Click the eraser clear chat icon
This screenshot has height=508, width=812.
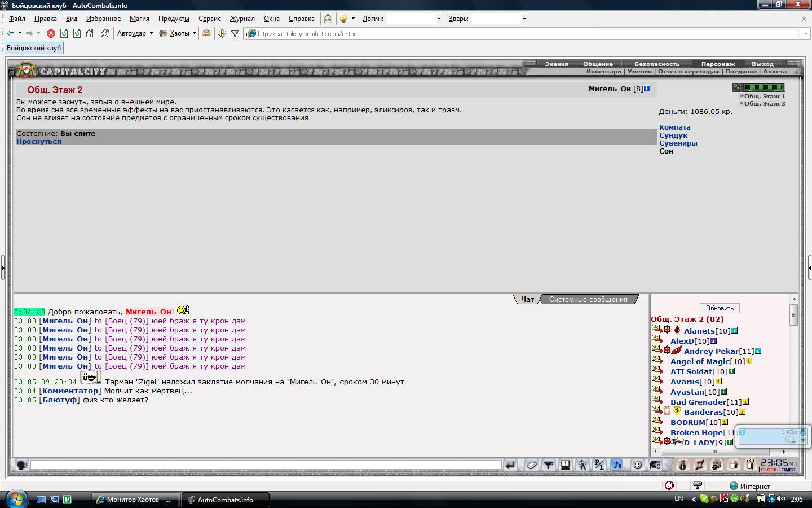[x=531, y=465]
